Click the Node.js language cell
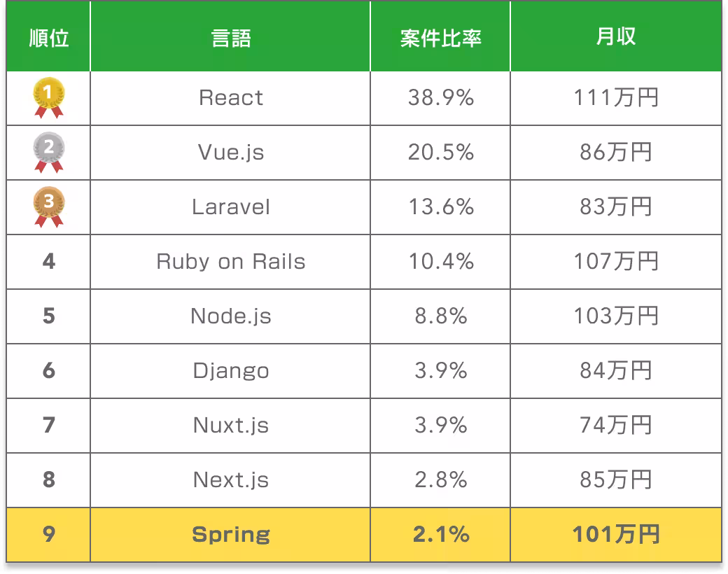Image resolution: width=728 pixels, height=574 pixels. pos(230,316)
